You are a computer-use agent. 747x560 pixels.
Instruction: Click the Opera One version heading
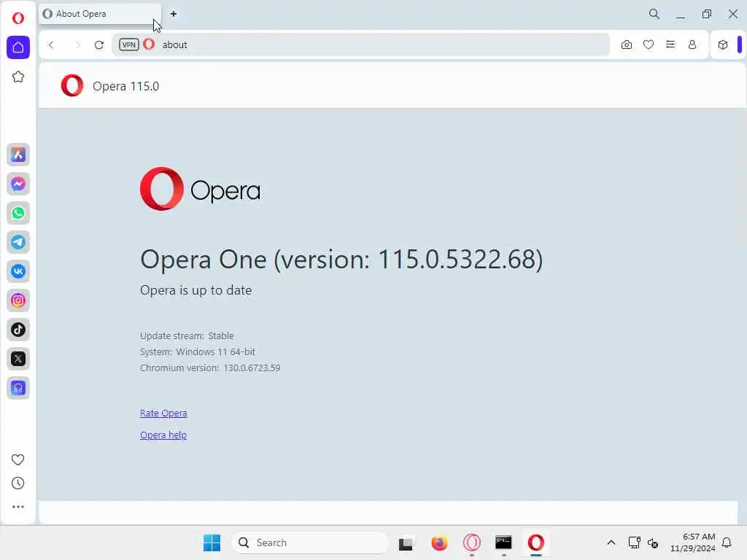coord(341,260)
